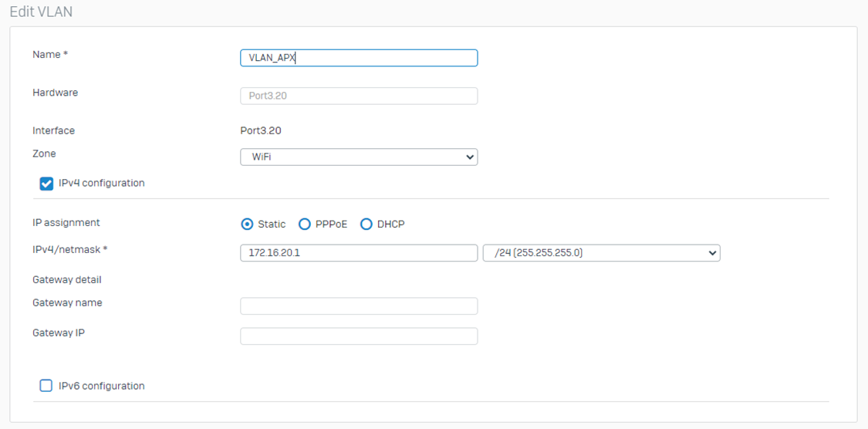Click into the Gateway IP input box

[x=359, y=336]
